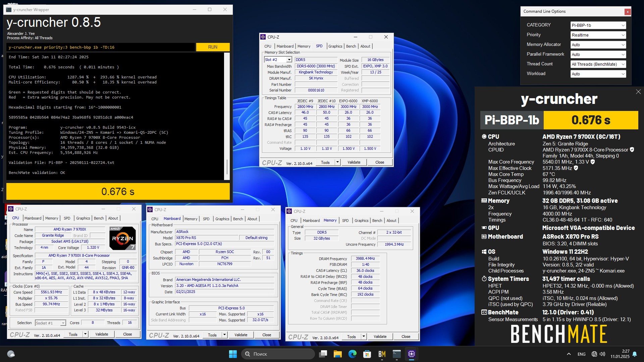Image resolution: width=644 pixels, height=362 pixels.
Task: Launch Microsoft Edge from the taskbar
Action: pos(353,354)
